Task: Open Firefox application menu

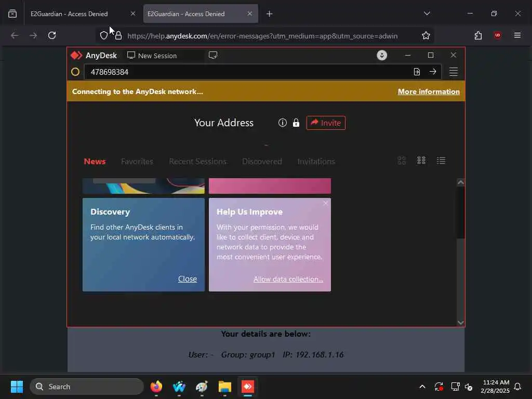Action: click(517, 35)
